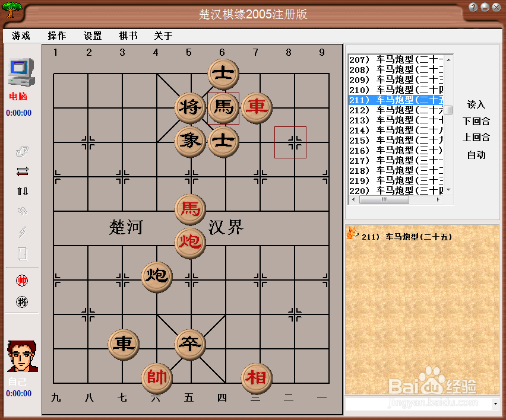Open the 棋书 menu

pos(128,36)
